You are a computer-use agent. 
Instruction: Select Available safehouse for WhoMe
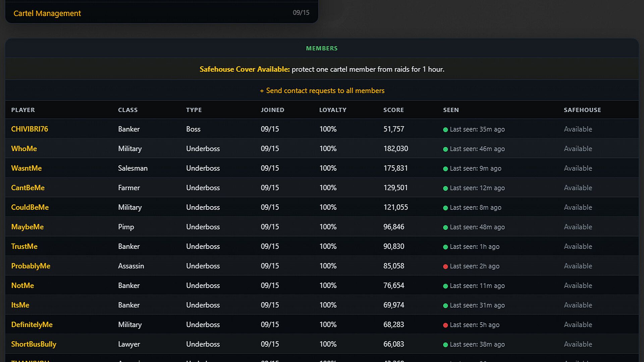(x=578, y=148)
